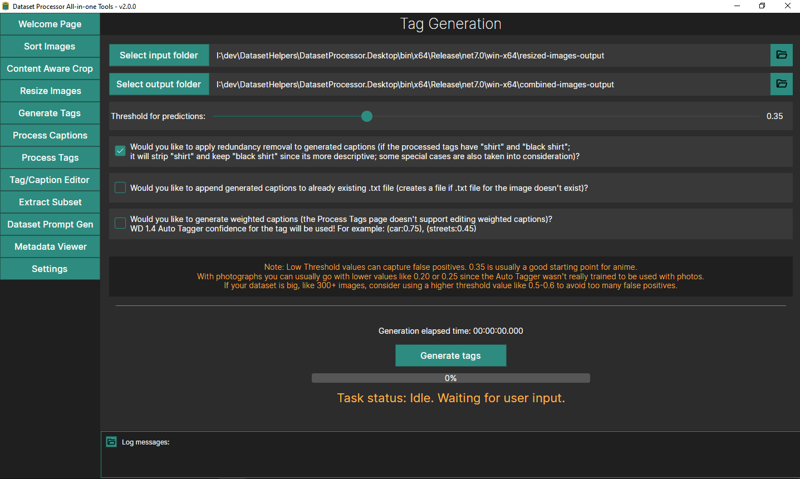Click Threshold for predictions label
Viewport: 800px width, 479px height.
(x=158, y=116)
